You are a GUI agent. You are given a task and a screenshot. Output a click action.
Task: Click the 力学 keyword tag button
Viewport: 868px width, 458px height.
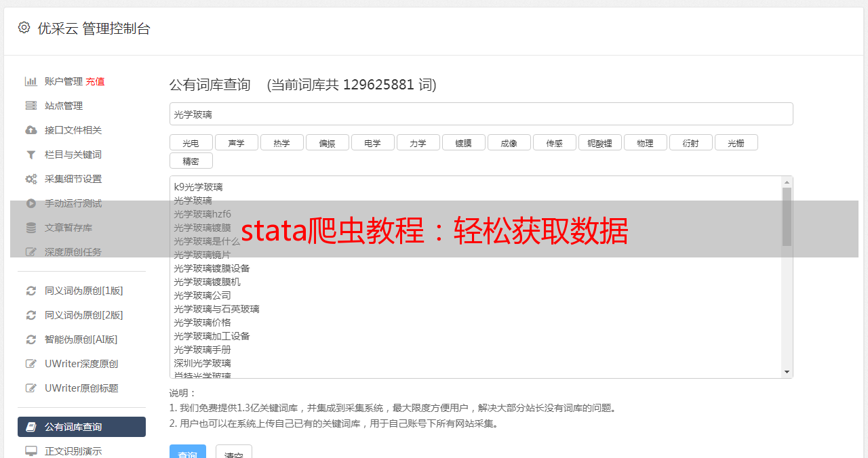(x=418, y=142)
